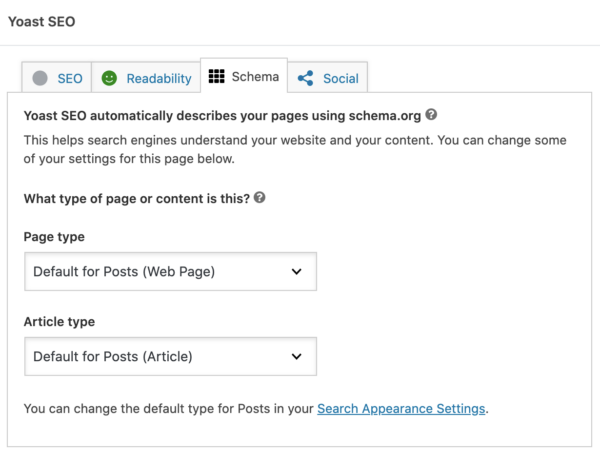Expand the Article type dropdown

coord(170,356)
